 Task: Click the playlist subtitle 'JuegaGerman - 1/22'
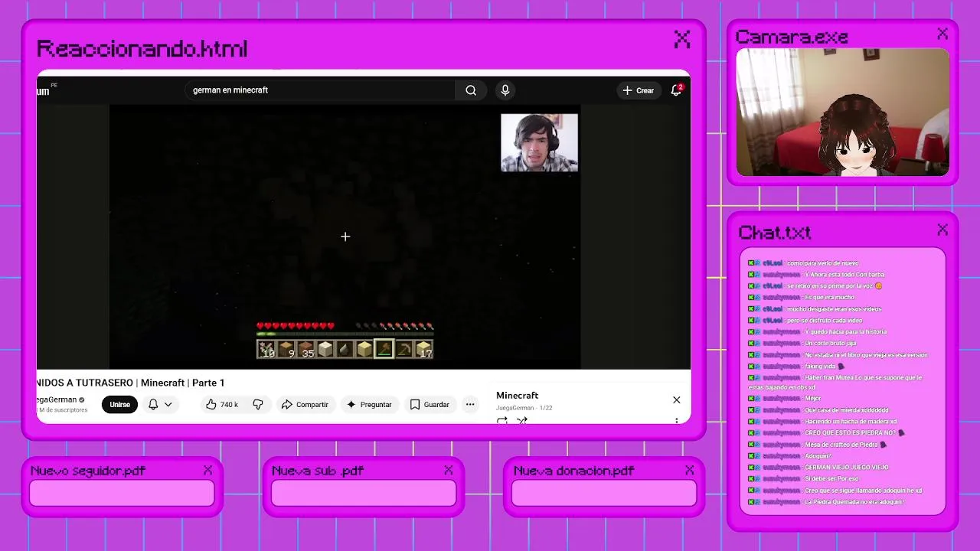(524, 408)
